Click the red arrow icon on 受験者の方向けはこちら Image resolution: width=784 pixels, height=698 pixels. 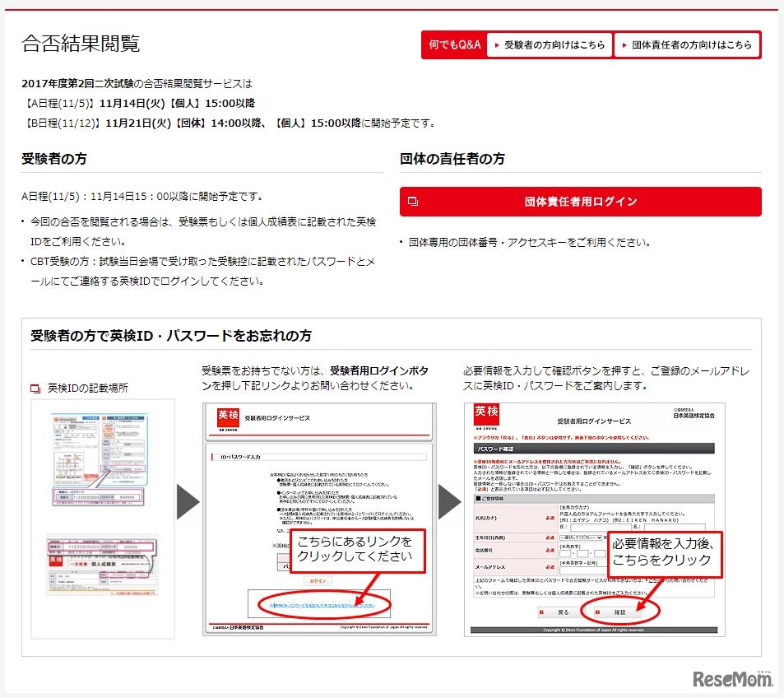click(x=495, y=45)
